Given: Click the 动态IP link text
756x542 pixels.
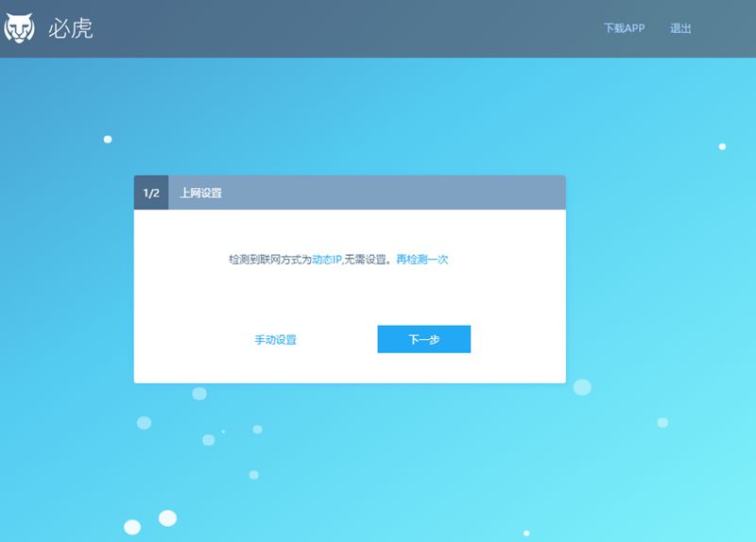Looking at the screenshot, I should [x=327, y=260].
